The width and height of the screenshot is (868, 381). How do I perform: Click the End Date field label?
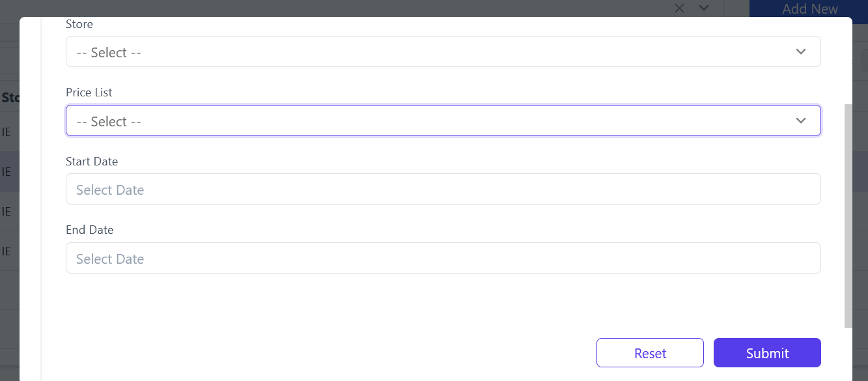point(90,230)
